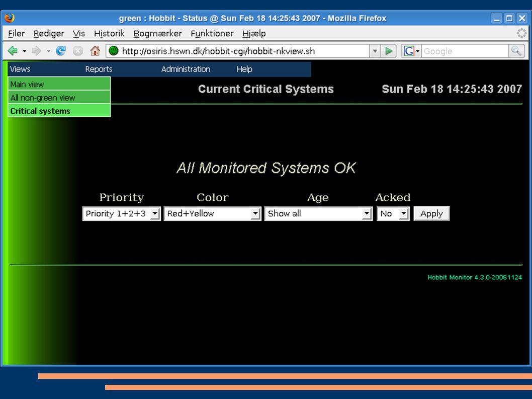Open the Age Show all dropdown
Screen dimensions: 532x399
point(318,214)
